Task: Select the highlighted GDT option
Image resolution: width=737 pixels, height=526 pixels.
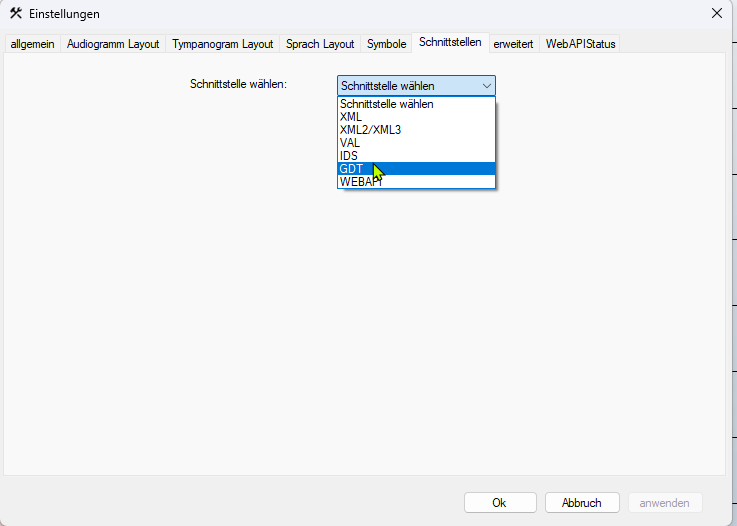Action: [x=352, y=169]
